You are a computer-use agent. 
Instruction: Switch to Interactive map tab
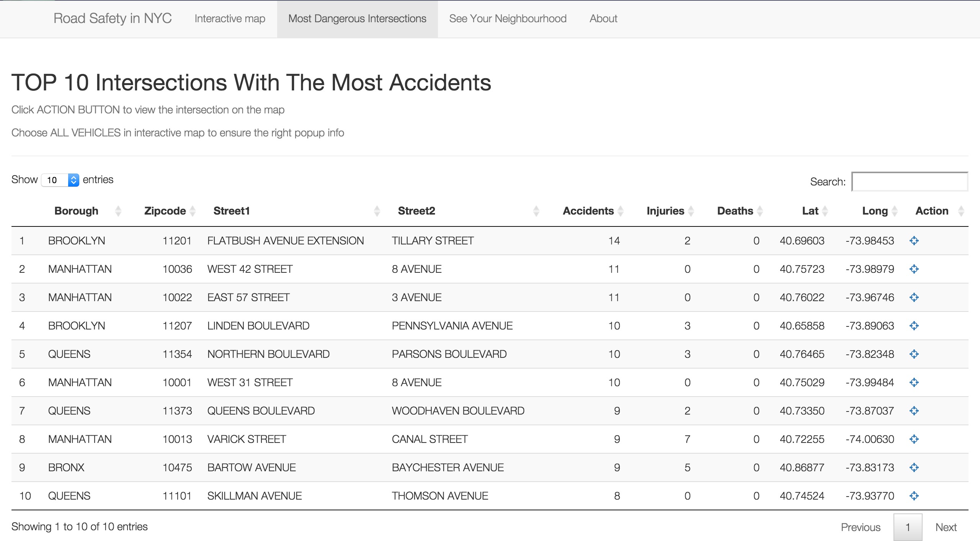pos(230,18)
